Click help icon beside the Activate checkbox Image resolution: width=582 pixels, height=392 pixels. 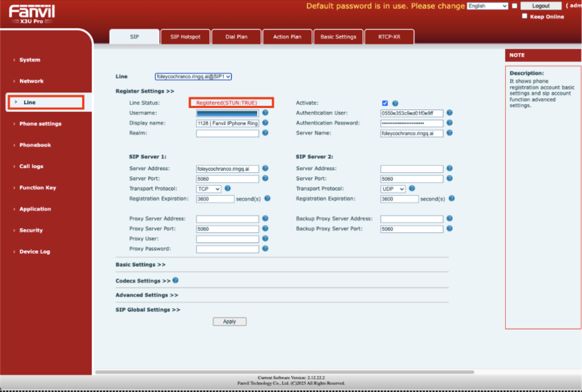pyautogui.click(x=395, y=103)
